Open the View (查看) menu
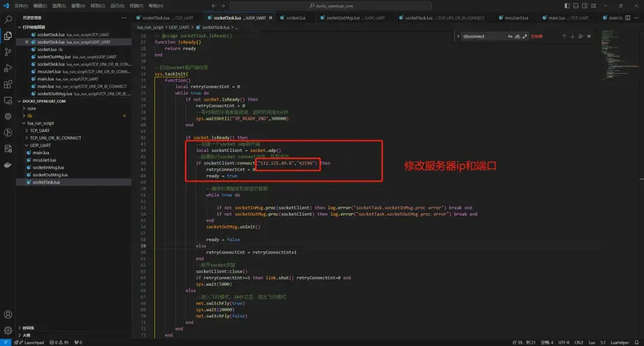644x346 pixels. click(x=78, y=6)
